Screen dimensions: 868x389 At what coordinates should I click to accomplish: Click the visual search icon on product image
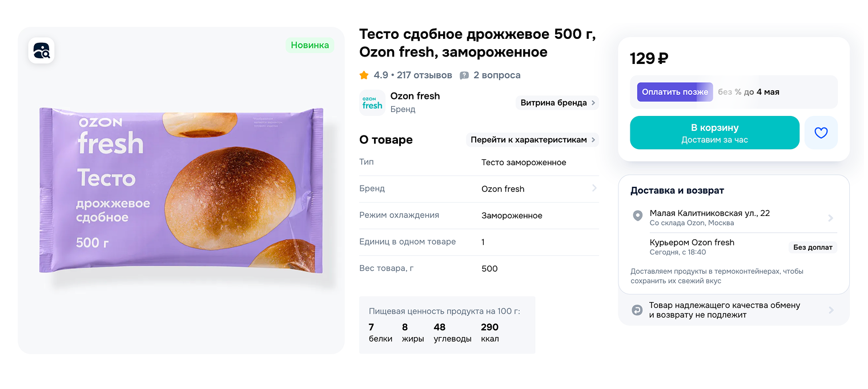click(41, 51)
